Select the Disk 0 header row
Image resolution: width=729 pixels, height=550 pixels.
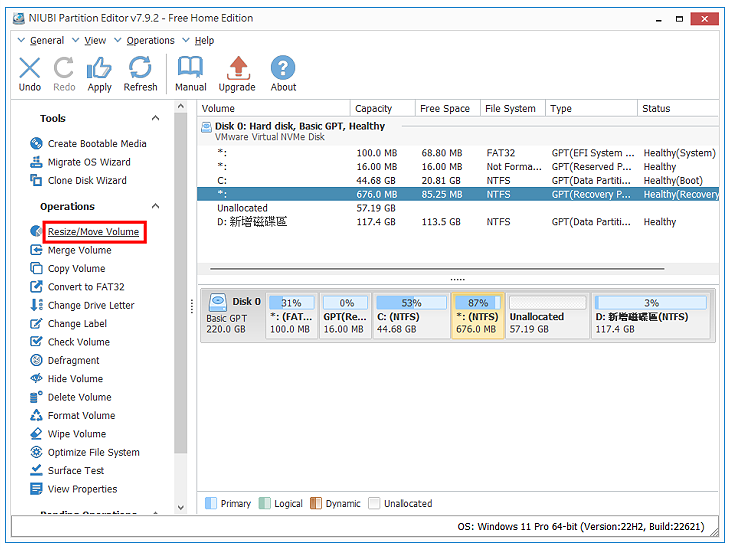click(458, 131)
